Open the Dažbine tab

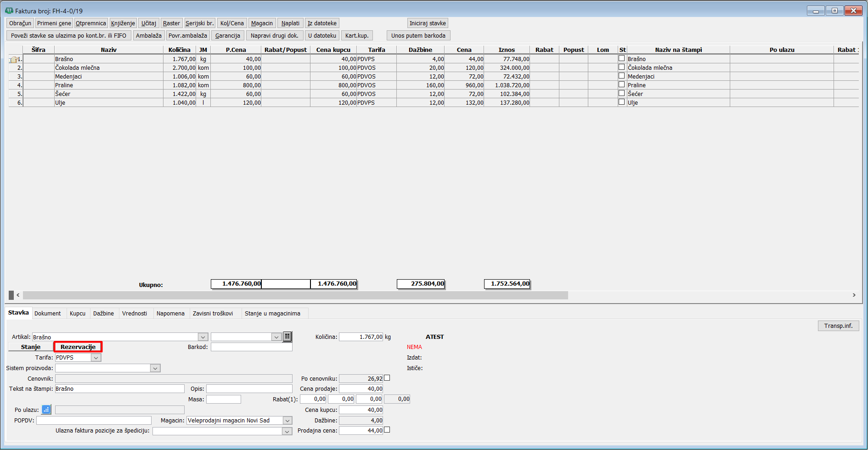[104, 314]
